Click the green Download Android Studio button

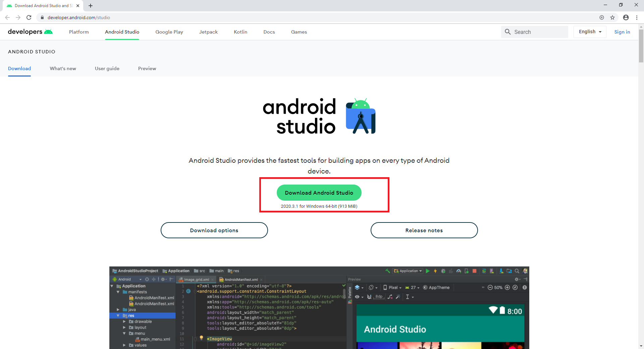pyautogui.click(x=319, y=193)
